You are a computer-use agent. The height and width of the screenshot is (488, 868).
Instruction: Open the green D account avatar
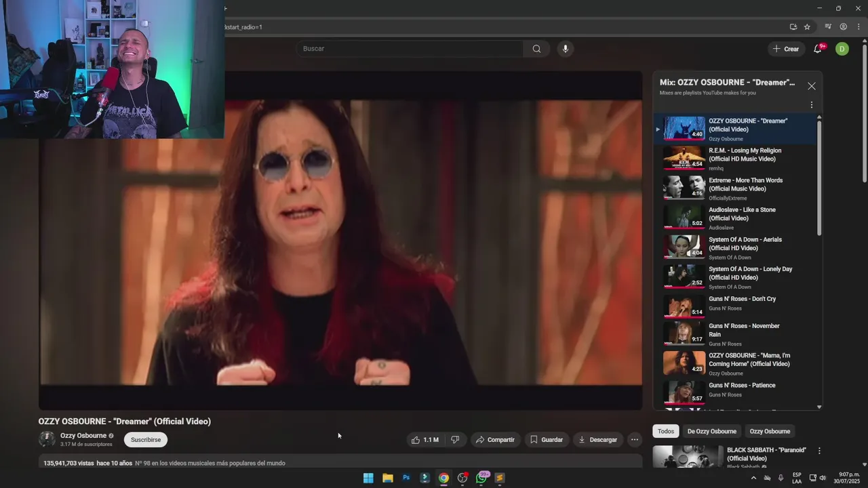pos(842,49)
